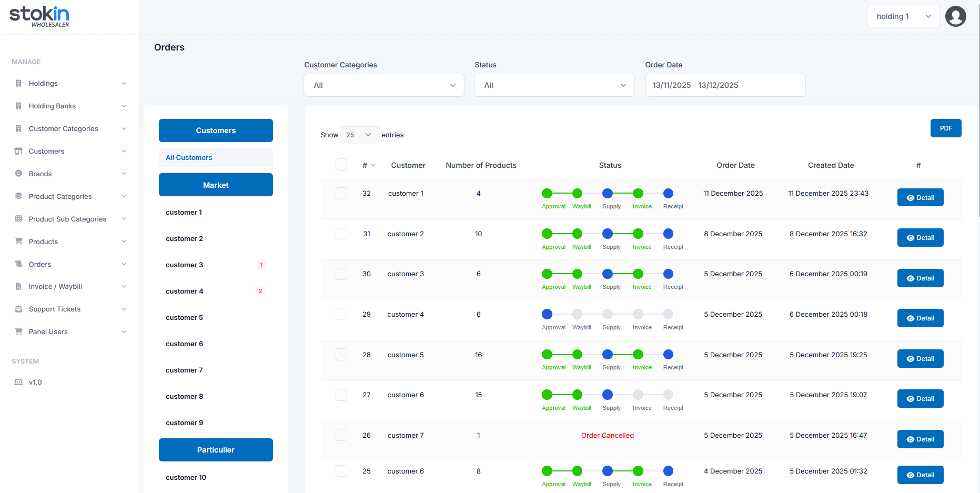
Task: Click the Products cart icon in sidebar
Action: point(18,242)
